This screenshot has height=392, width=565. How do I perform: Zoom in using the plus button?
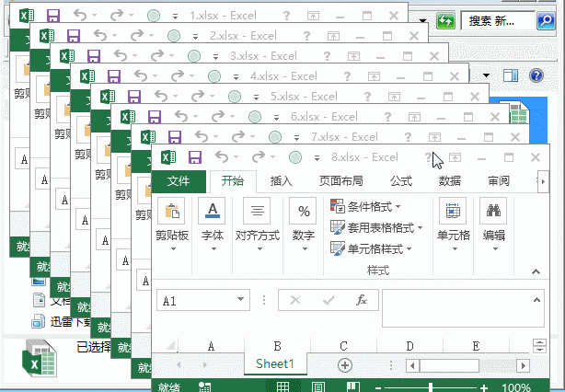484,388
